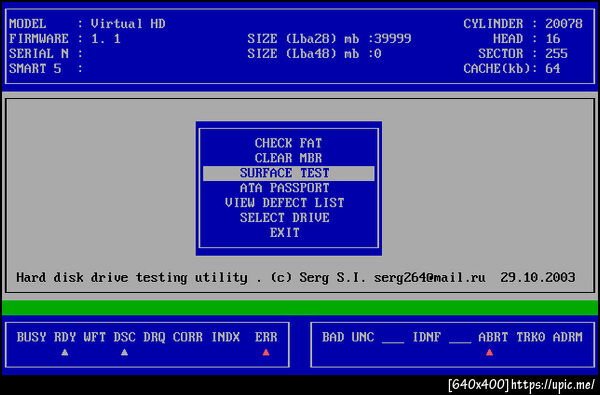Click the SECTOR value 255
This screenshot has width=600, height=395.
point(556,54)
